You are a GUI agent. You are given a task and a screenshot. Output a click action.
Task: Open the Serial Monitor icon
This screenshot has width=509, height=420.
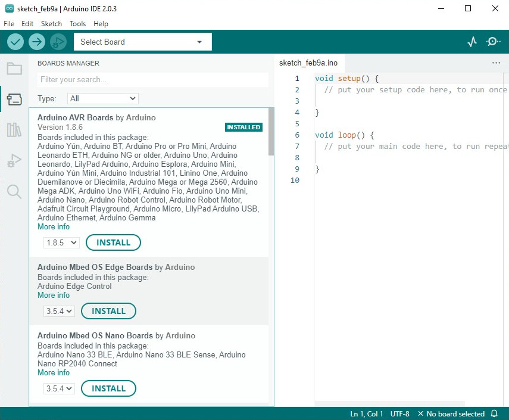[493, 42]
